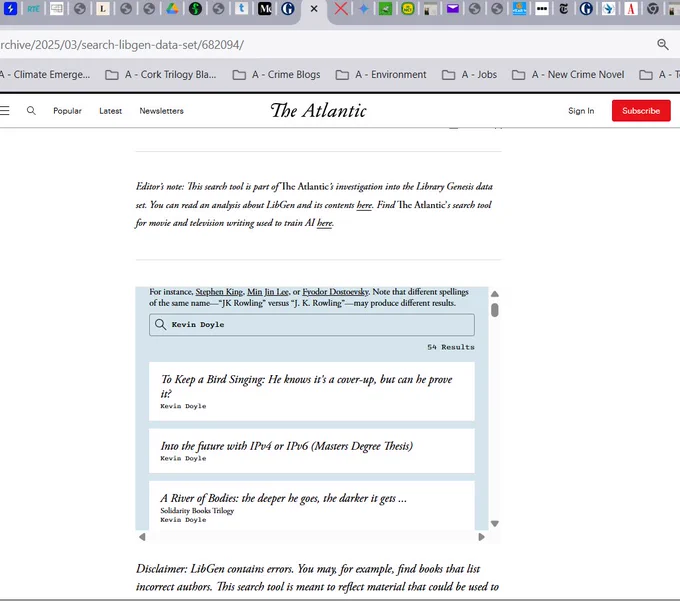Screen dimensions: 680x601
Task: Switch to the RTE tab
Action: pos(33,9)
